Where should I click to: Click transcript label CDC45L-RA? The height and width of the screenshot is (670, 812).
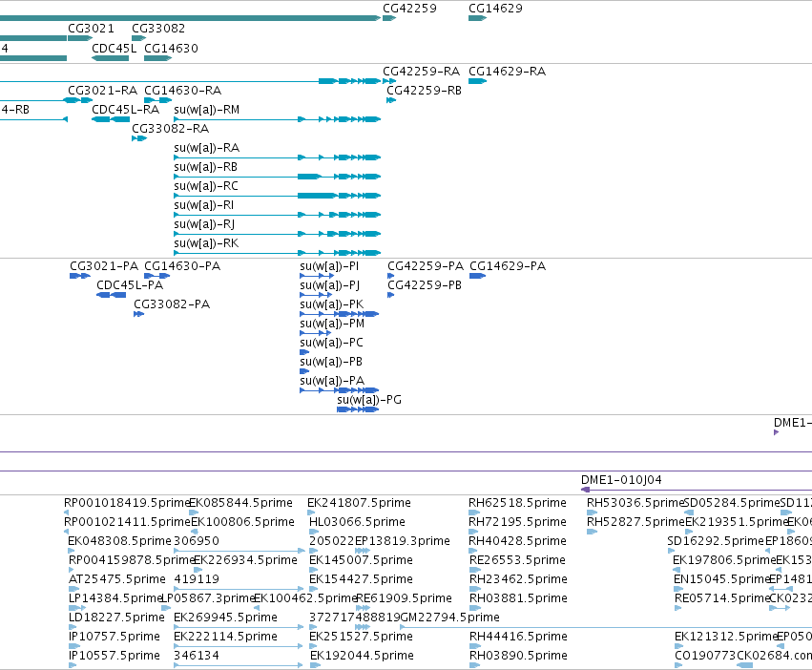[125, 110]
